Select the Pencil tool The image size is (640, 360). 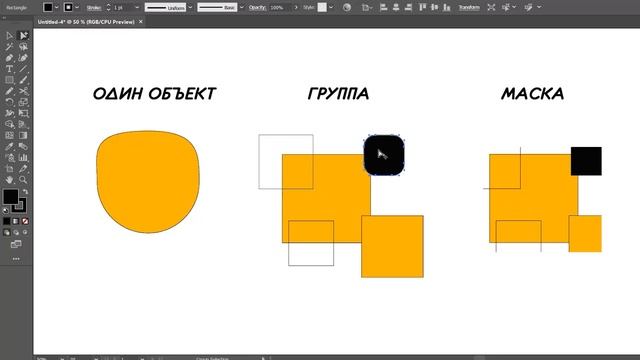point(9,91)
